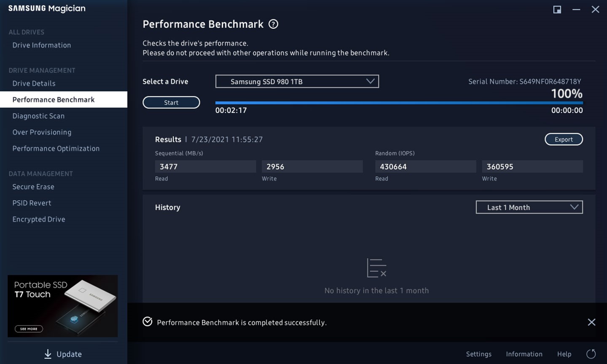Expand the Last 1 Month history filter
The height and width of the screenshot is (364, 607).
tap(529, 207)
